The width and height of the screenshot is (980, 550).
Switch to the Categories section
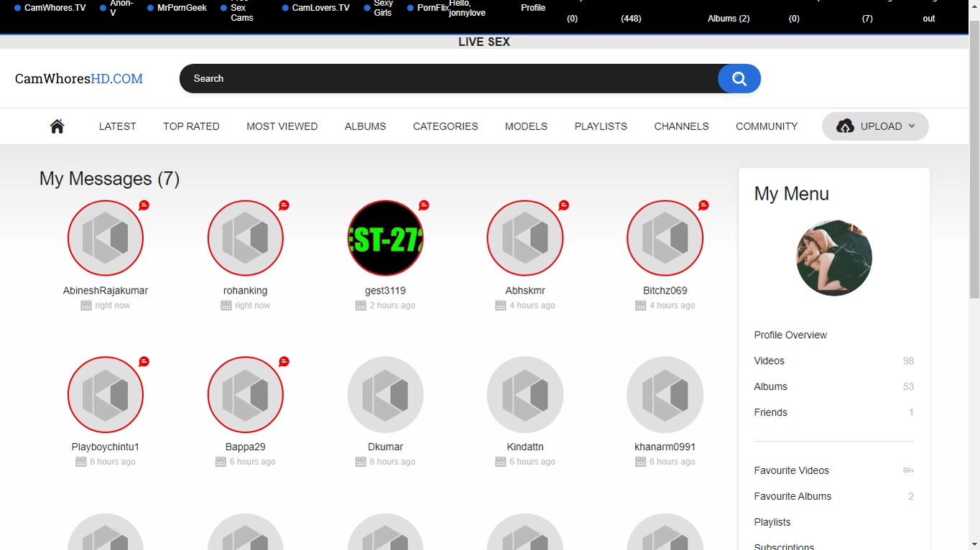(445, 126)
